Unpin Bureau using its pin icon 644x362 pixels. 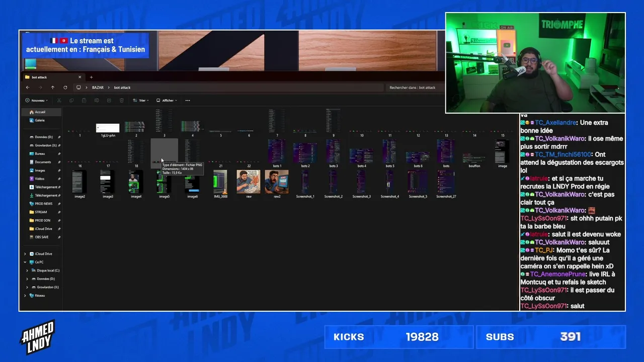pos(59,154)
